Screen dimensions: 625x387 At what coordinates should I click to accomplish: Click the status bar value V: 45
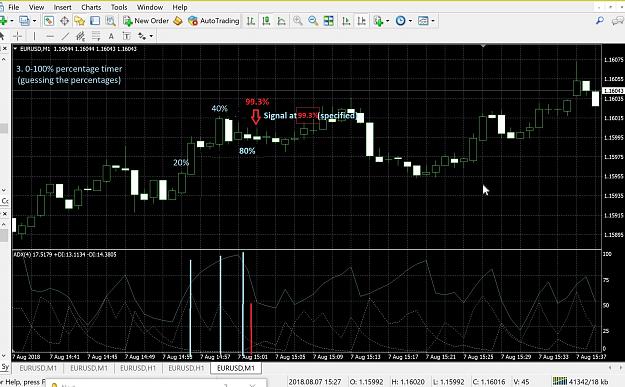point(521,382)
